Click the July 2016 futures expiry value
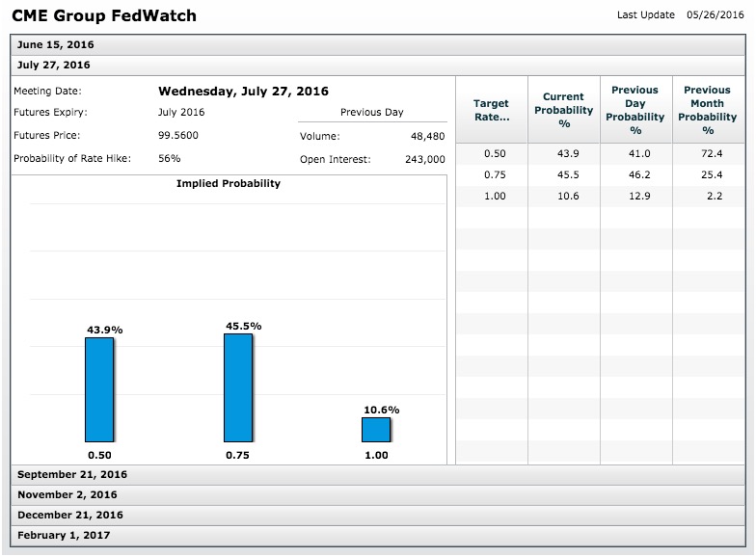Image resolution: width=756 pixels, height=557 pixels. pos(181,112)
